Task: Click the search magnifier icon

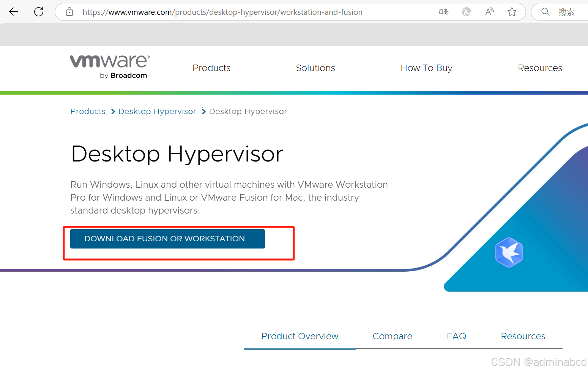Action: click(x=545, y=12)
